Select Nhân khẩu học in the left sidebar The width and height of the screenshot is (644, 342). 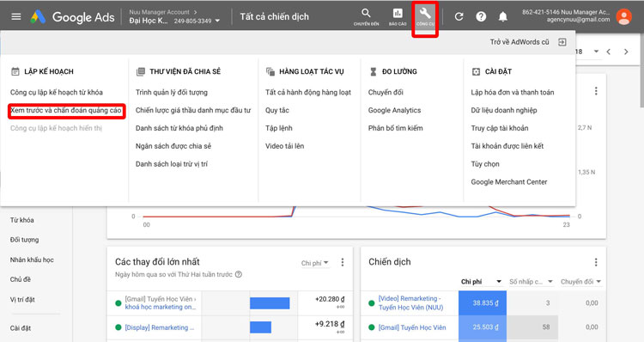click(32, 260)
